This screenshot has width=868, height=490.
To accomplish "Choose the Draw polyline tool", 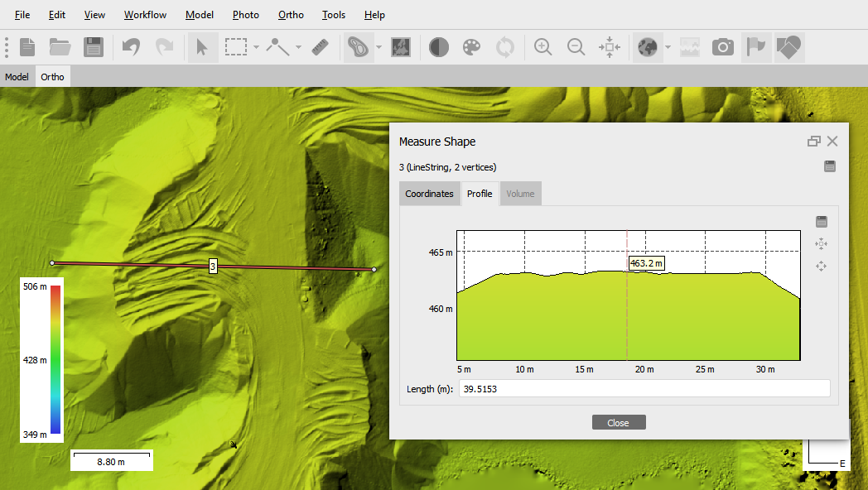I will pos(277,47).
